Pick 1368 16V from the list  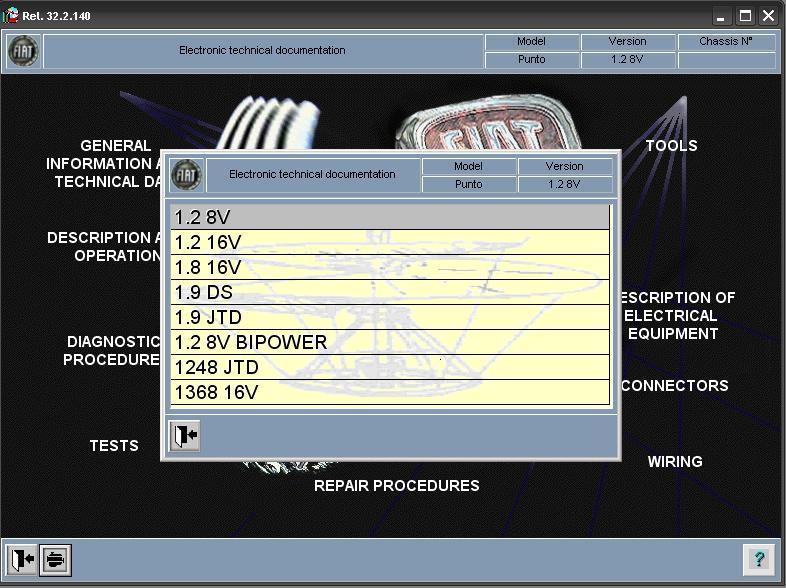(390, 392)
